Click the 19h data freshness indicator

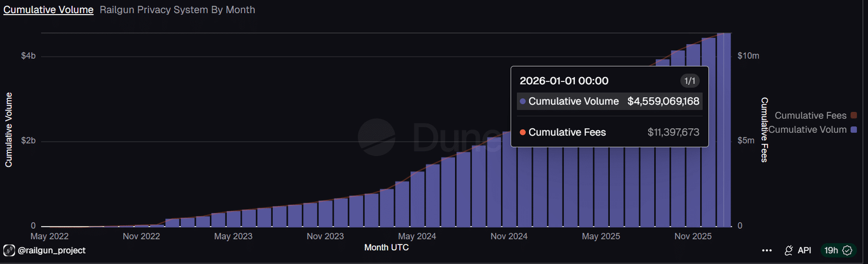click(x=831, y=250)
